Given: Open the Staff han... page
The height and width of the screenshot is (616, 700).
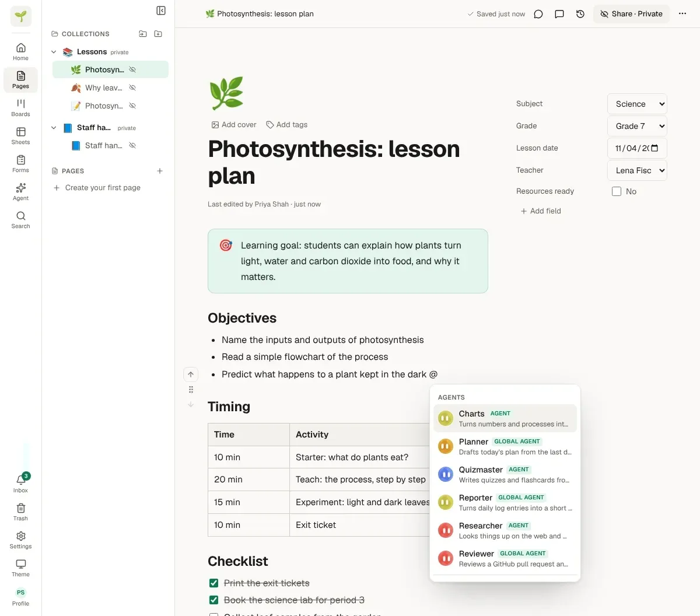Looking at the screenshot, I should [x=110, y=145].
